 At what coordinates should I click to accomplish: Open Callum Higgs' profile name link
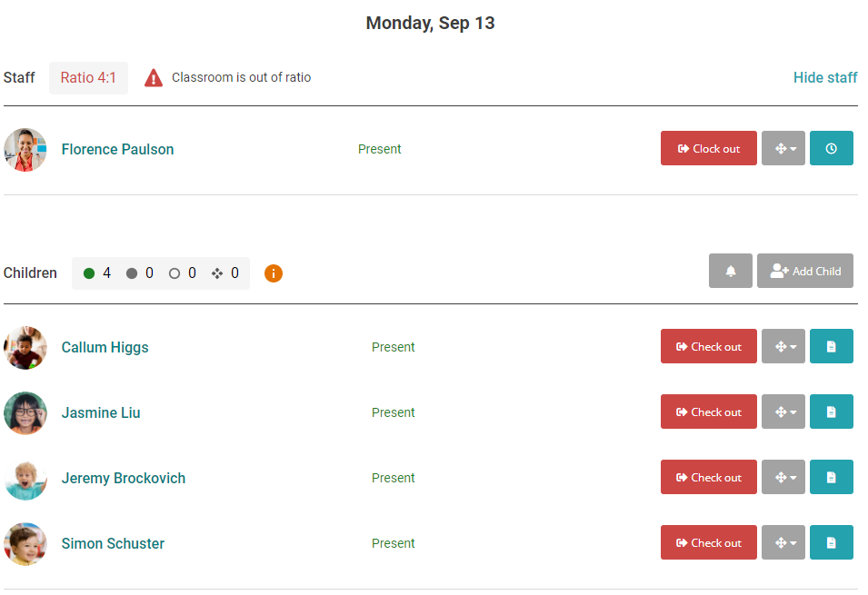pyautogui.click(x=105, y=347)
